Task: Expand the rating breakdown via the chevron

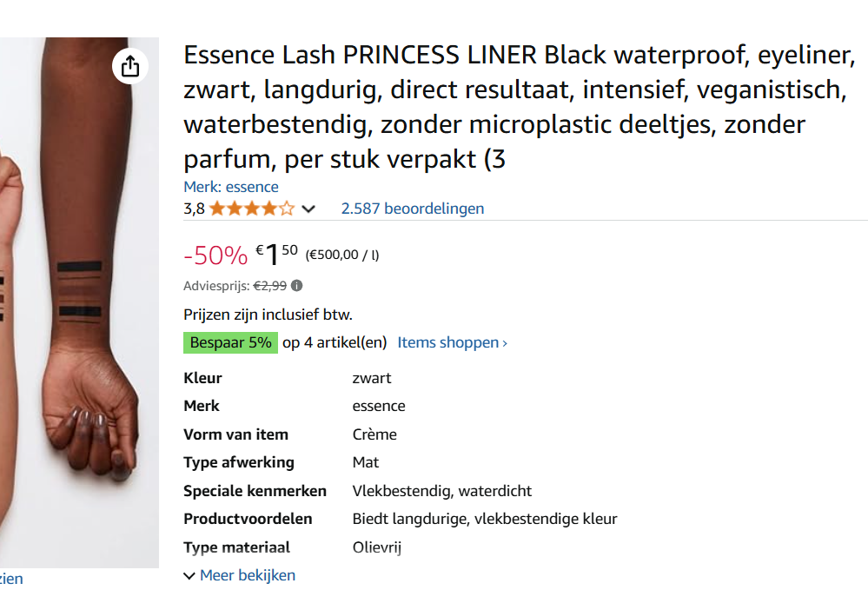Action: click(x=308, y=209)
